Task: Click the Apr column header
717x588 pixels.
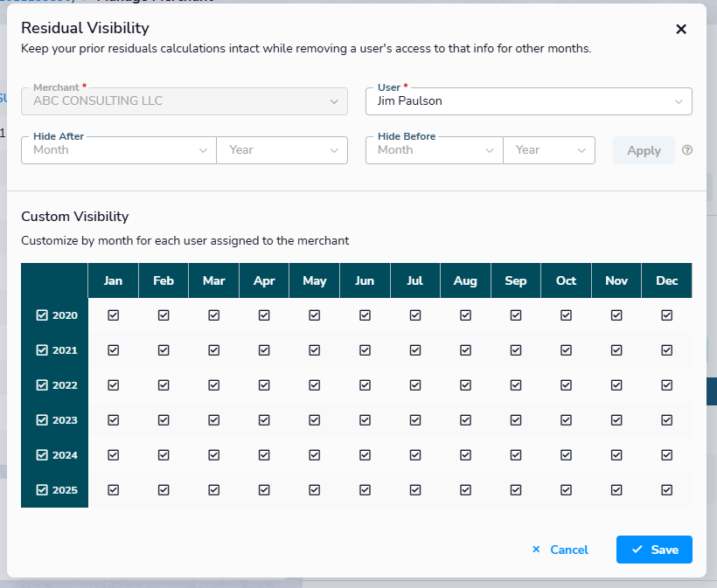Action: (x=264, y=280)
